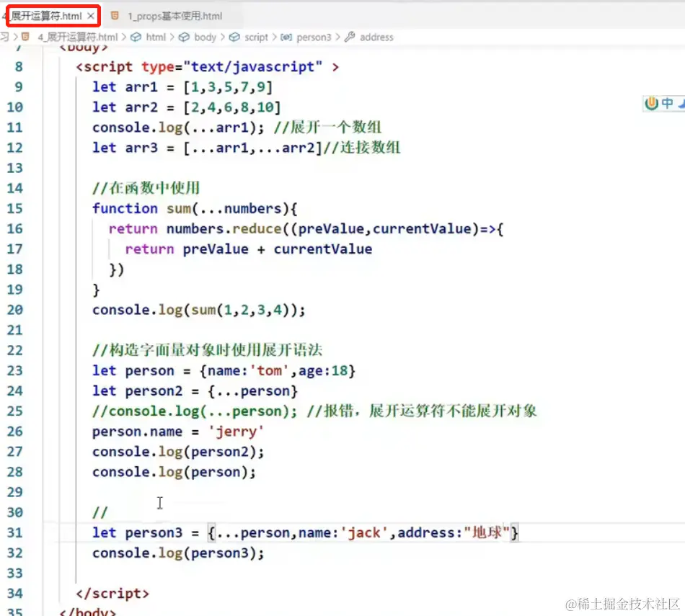Select the 4_展开运算符.html breadcrumb item
Screen dimensions: 685x616
click(78, 37)
